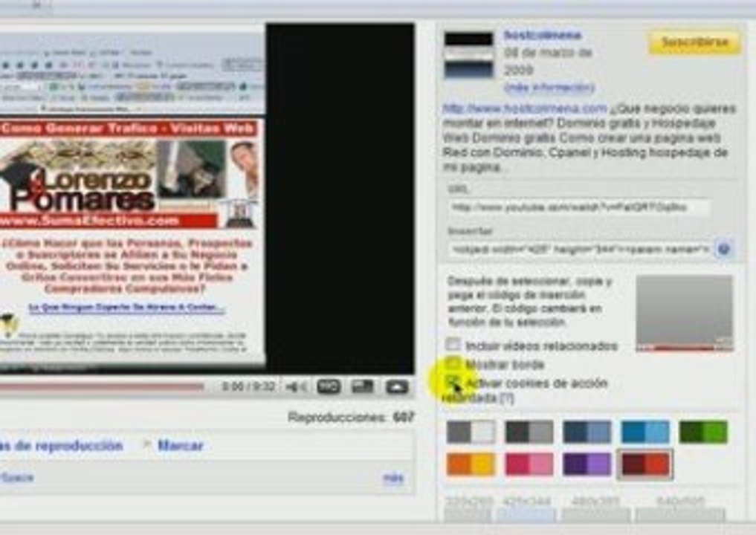Screen dimensions: 756x535
Task: Choose the dark gray color theme
Action: tap(529, 432)
